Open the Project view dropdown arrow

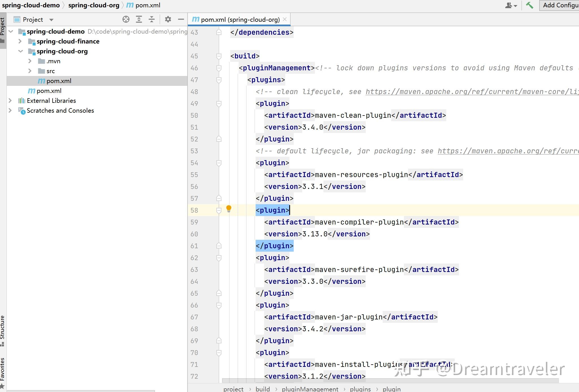pos(51,20)
